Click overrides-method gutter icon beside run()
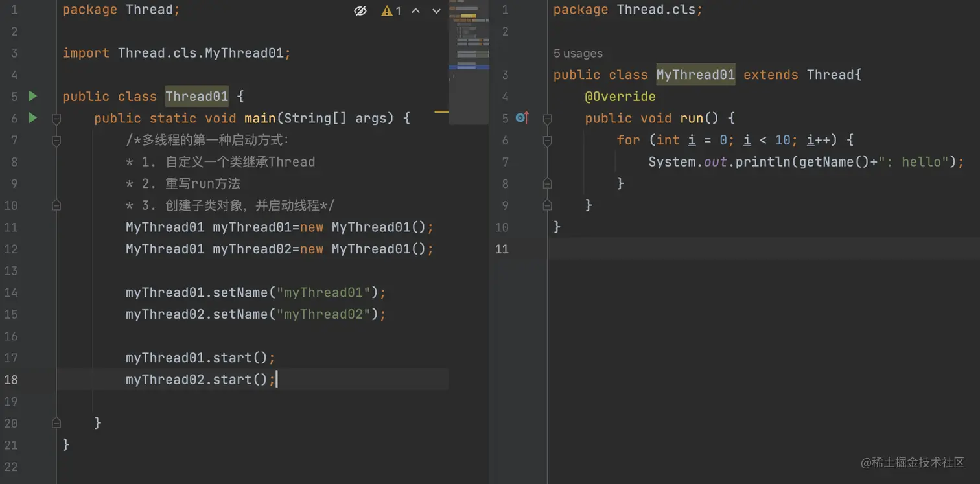The height and width of the screenshot is (484, 980). (x=522, y=118)
